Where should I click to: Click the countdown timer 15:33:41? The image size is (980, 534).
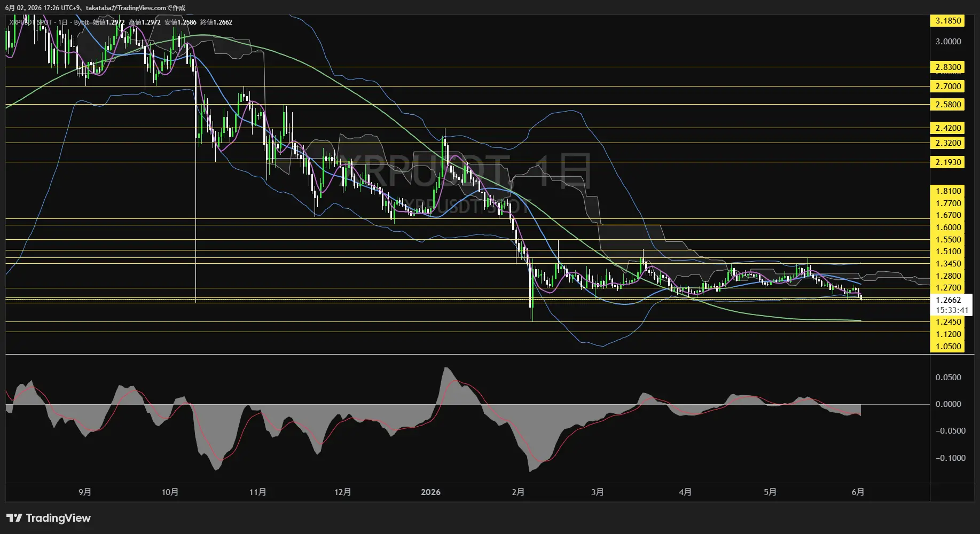(x=951, y=310)
